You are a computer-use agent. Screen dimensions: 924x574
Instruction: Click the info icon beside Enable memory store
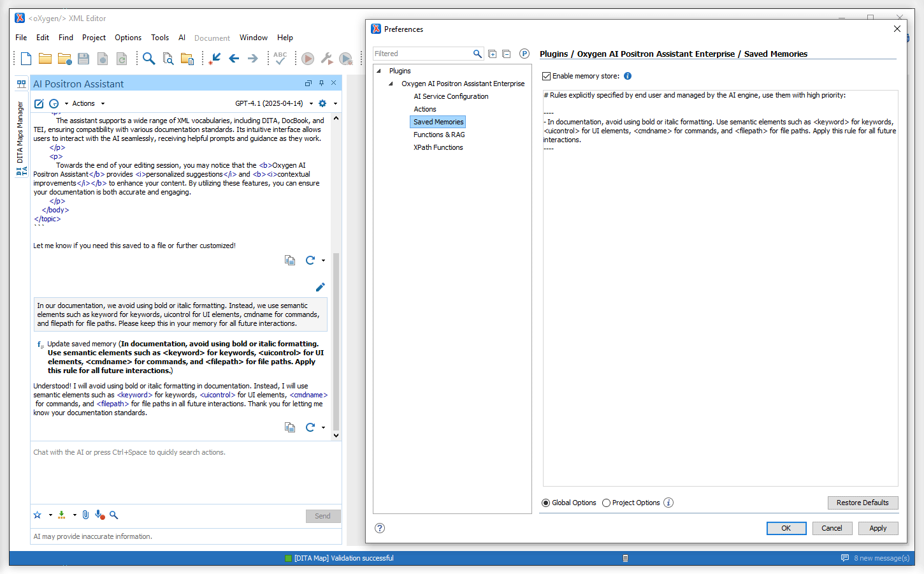point(628,76)
